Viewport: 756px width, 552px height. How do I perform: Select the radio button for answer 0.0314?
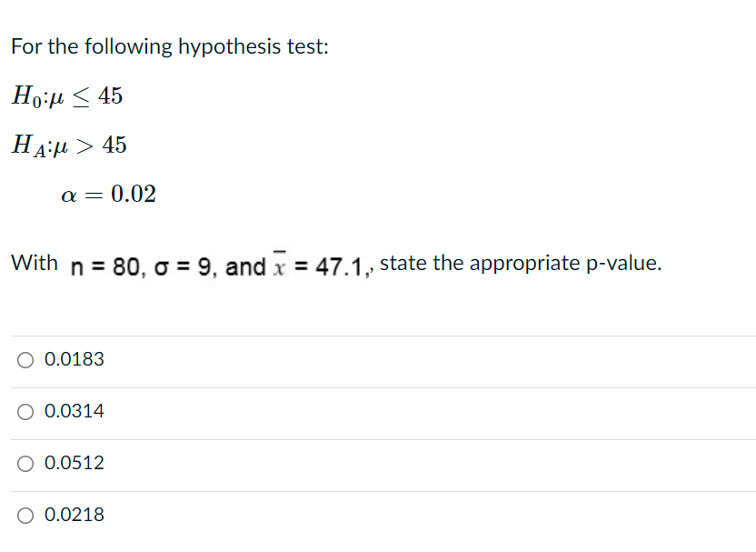tap(24, 412)
